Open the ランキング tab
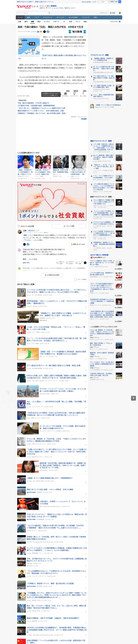 point(86,17)
